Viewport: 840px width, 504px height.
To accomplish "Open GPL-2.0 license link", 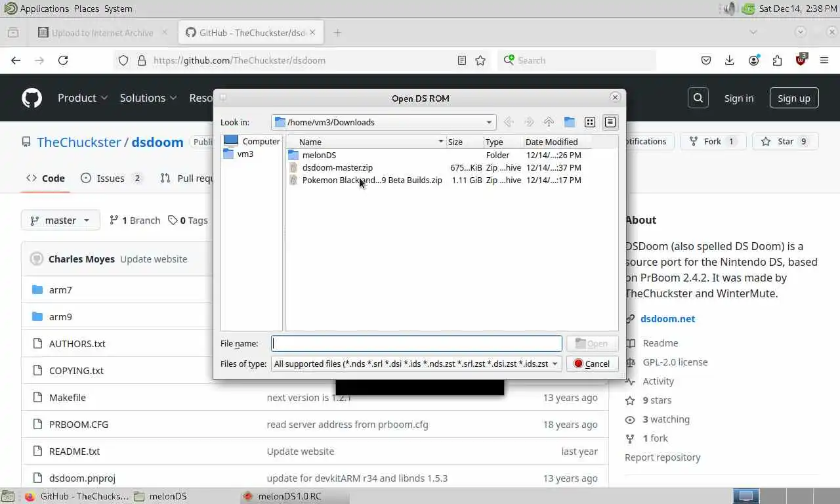I will click(675, 362).
